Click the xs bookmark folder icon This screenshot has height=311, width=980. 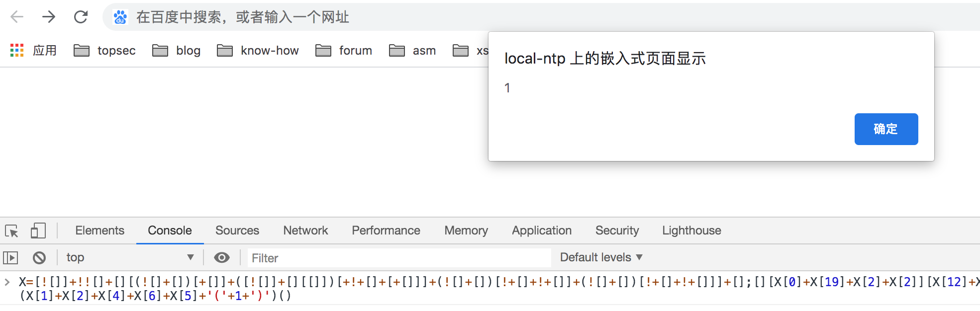pyautogui.click(x=461, y=51)
